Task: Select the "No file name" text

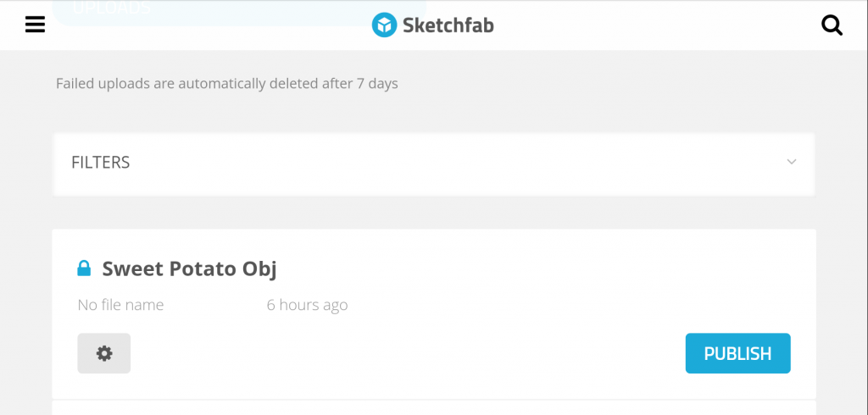Action: pos(120,305)
